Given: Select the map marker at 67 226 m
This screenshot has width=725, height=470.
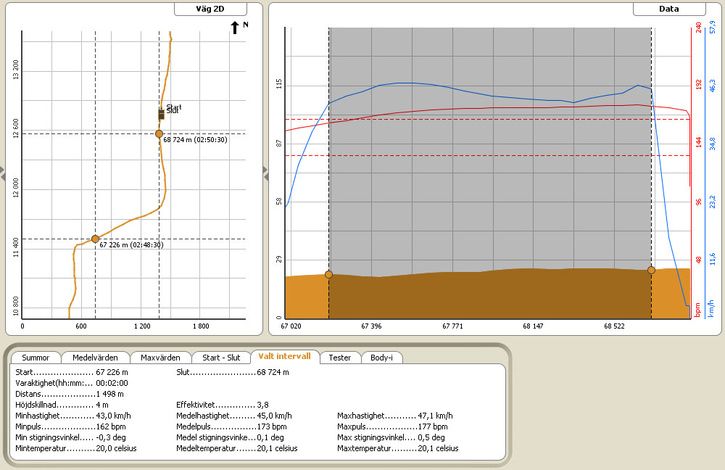Looking at the screenshot, I should pyautogui.click(x=95, y=239).
